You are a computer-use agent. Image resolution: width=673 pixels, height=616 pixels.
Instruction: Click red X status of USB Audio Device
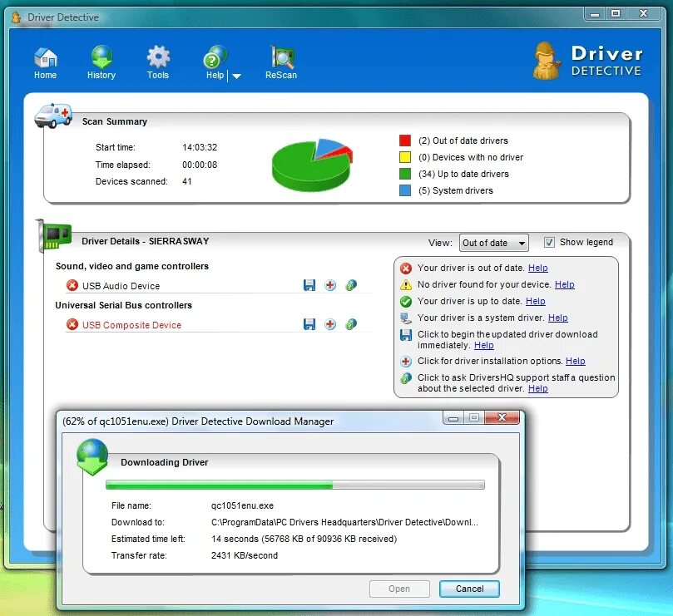[72, 285]
